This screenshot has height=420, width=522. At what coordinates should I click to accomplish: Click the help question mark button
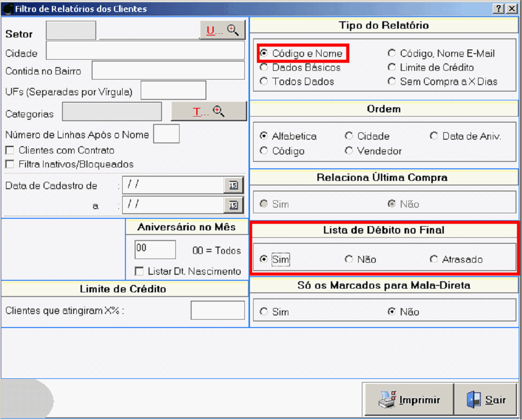(499, 9)
